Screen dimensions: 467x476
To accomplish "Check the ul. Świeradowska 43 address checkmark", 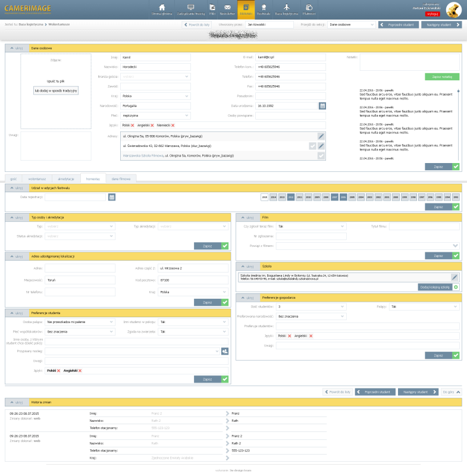I will [313, 146].
